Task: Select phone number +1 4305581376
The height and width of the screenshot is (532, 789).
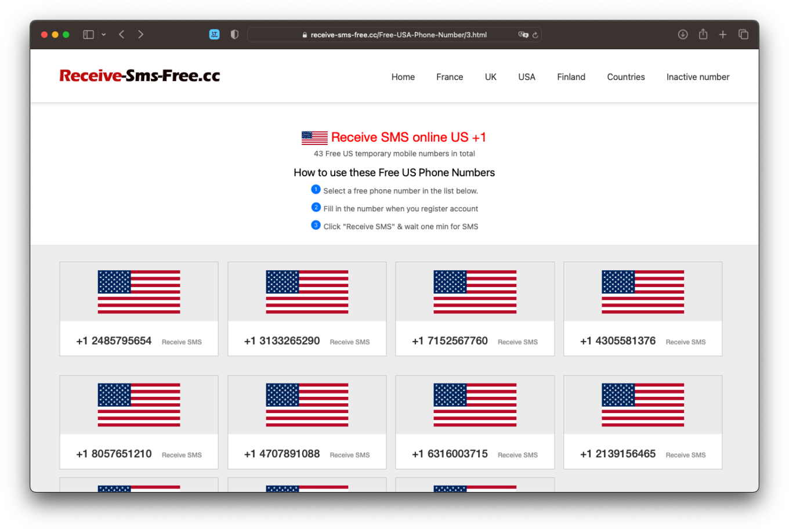Action: point(618,341)
